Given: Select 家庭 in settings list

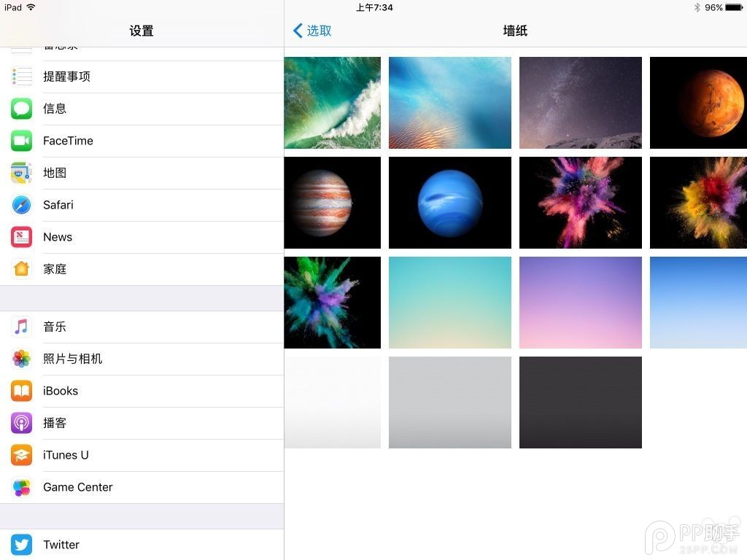Looking at the screenshot, I should click(x=142, y=269).
